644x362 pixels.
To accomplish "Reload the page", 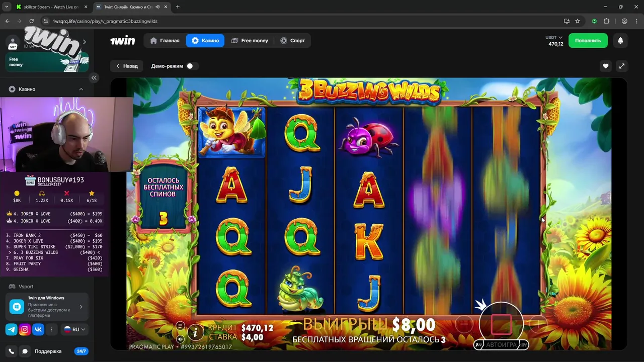I will coord(31,21).
